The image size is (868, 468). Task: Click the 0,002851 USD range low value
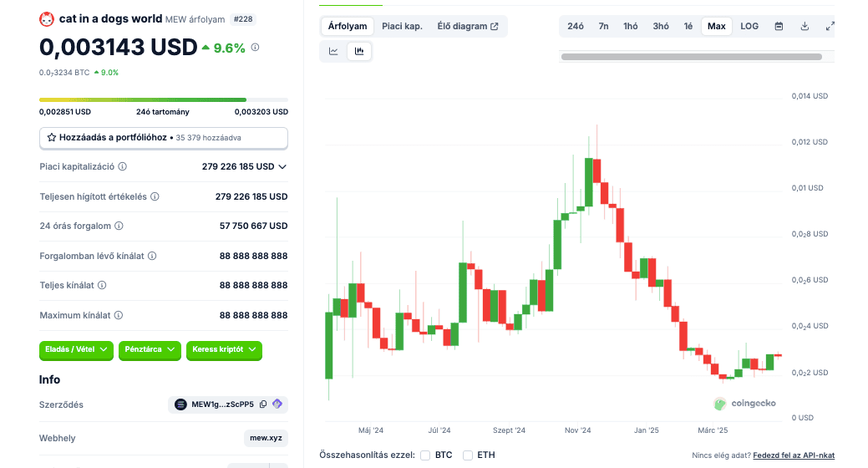click(x=65, y=112)
